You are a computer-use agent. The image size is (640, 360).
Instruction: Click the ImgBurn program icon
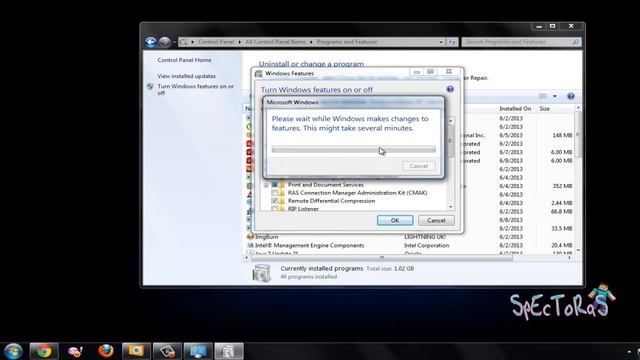(250, 237)
